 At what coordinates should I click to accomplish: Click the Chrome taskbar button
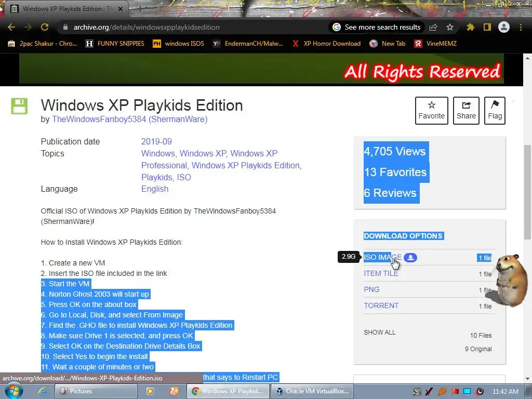tap(228, 391)
